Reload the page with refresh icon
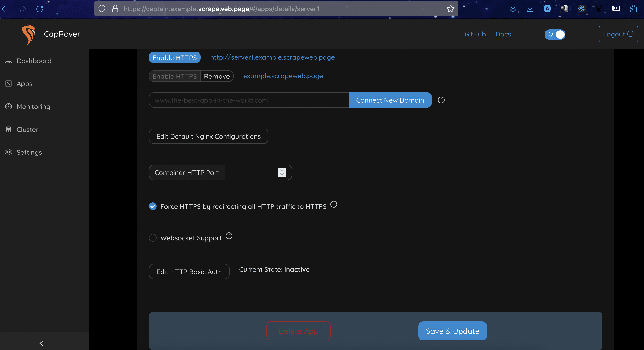Viewport: 644px width, 350px height. click(x=40, y=9)
